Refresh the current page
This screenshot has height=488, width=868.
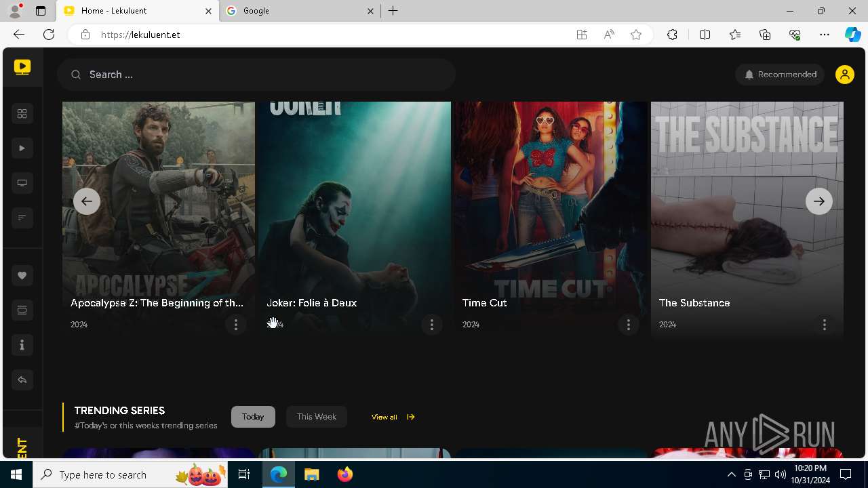pyautogui.click(x=49, y=35)
